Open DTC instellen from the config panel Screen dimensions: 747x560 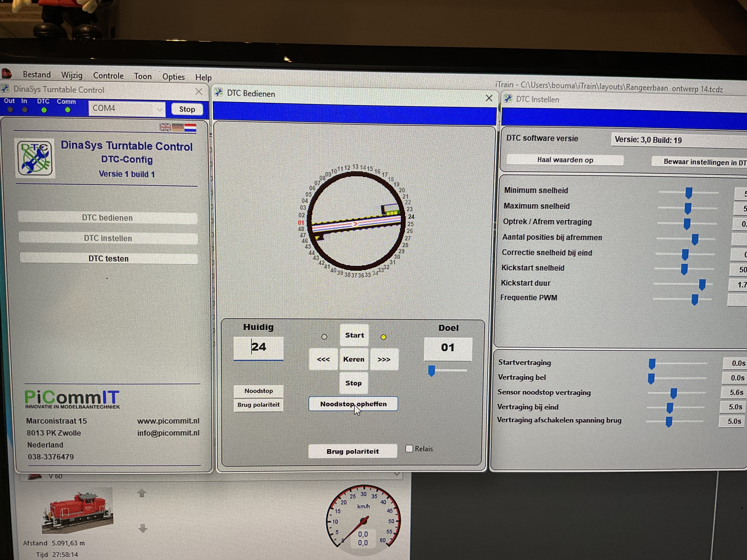108,238
